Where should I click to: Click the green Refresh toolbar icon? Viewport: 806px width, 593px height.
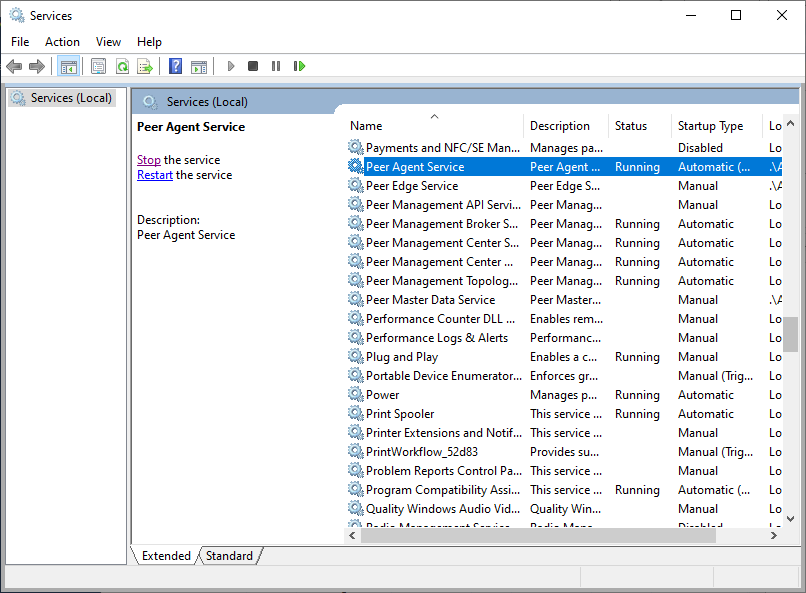[122, 66]
